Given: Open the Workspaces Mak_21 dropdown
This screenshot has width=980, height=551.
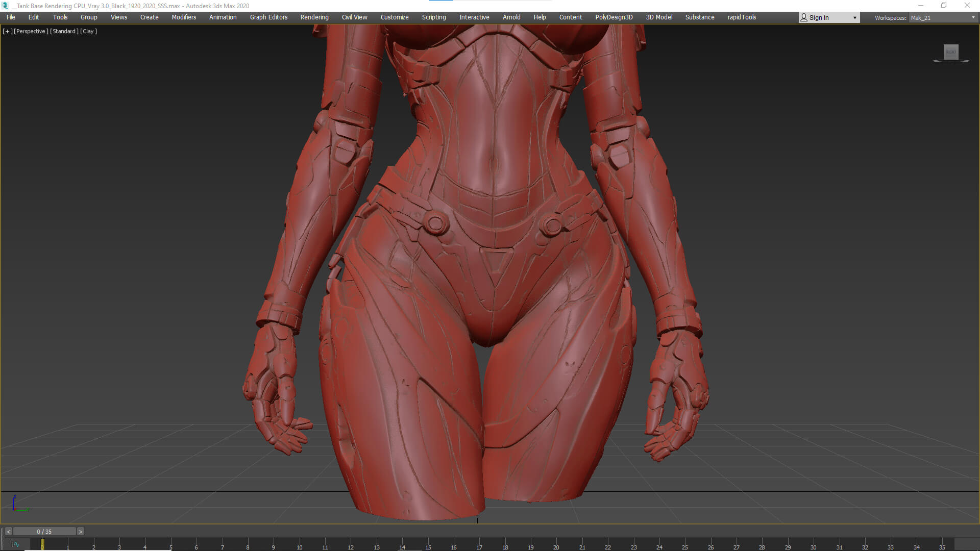Looking at the screenshot, I should 943,18.
